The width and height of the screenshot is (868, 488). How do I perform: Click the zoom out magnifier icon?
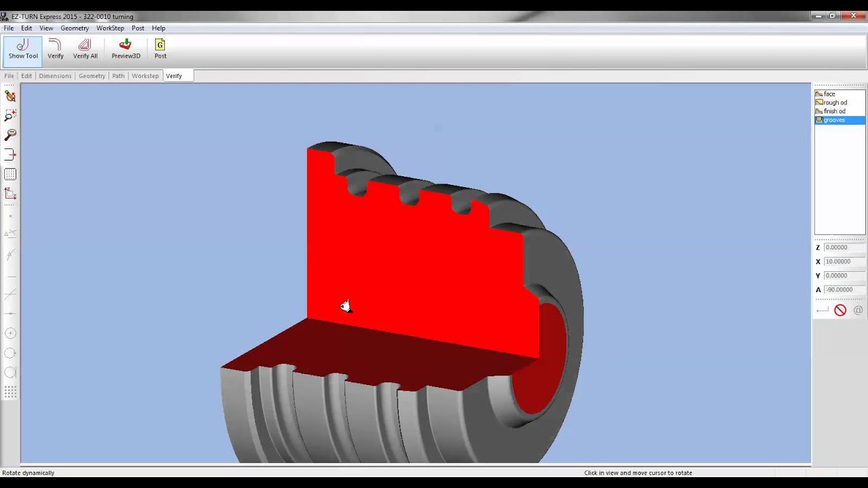click(10, 136)
